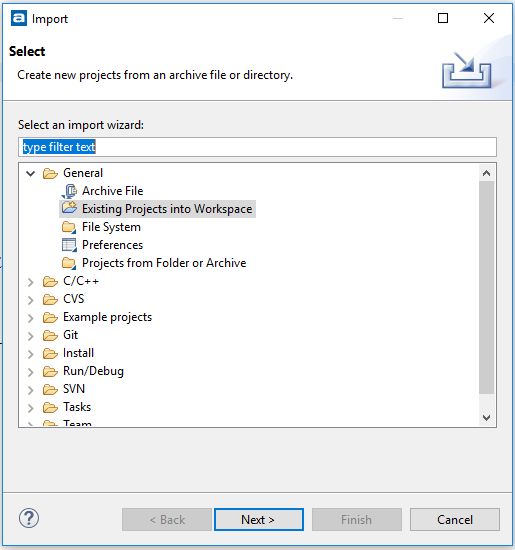Click the SVN folder icon
This screenshot has height=550, width=515.
coord(50,389)
